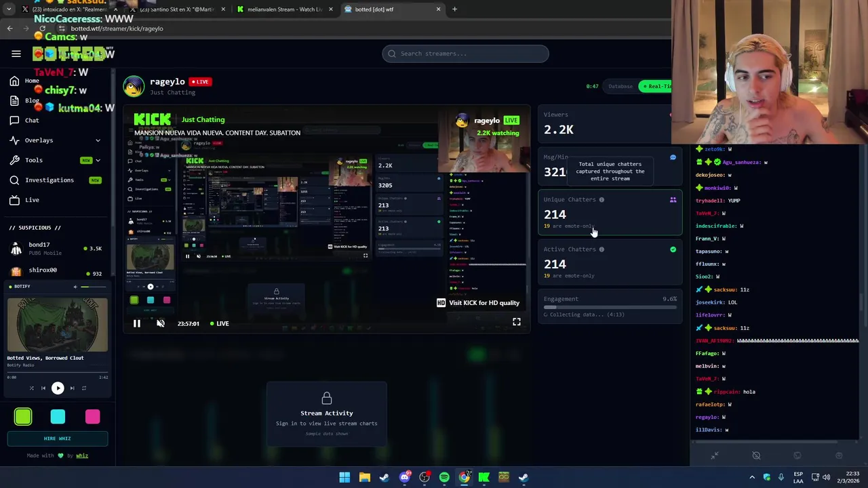Click the Active Chatters info icon
Screen dimensions: 868x488
(x=601, y=249)
